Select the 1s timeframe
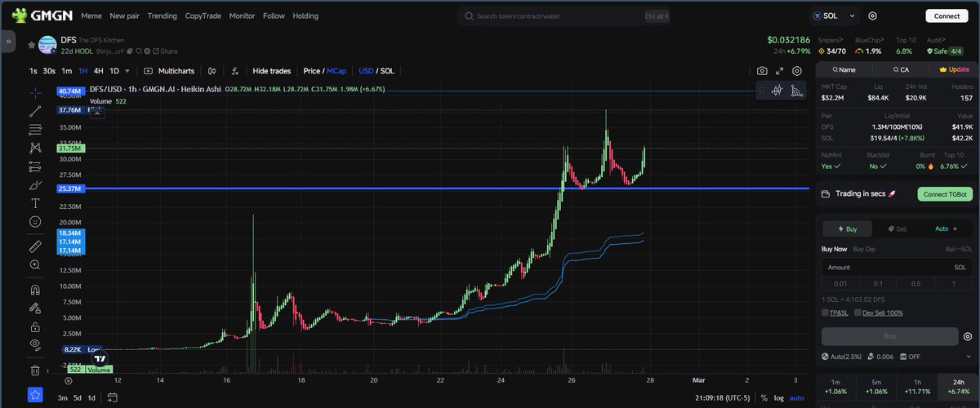Screen dimensions: 980x408 point(33,71)
